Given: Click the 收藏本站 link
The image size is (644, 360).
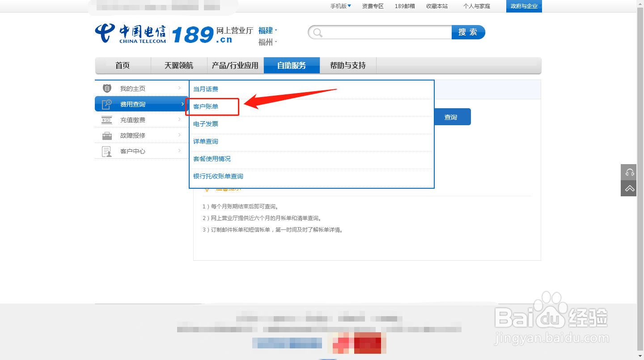Looking at the screenshot, I should (x=437, y=6).
